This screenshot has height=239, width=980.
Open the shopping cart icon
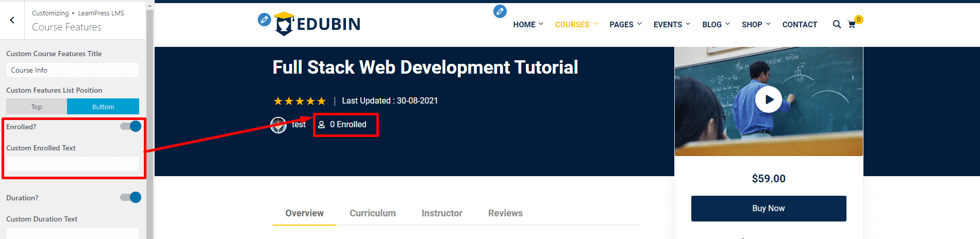[x=852, y=24]
